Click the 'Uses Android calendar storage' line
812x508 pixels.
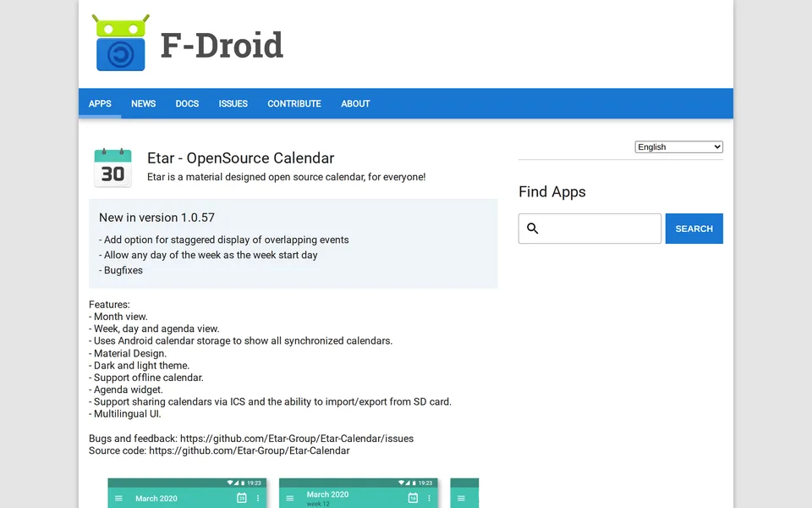[x=240, y=340]
